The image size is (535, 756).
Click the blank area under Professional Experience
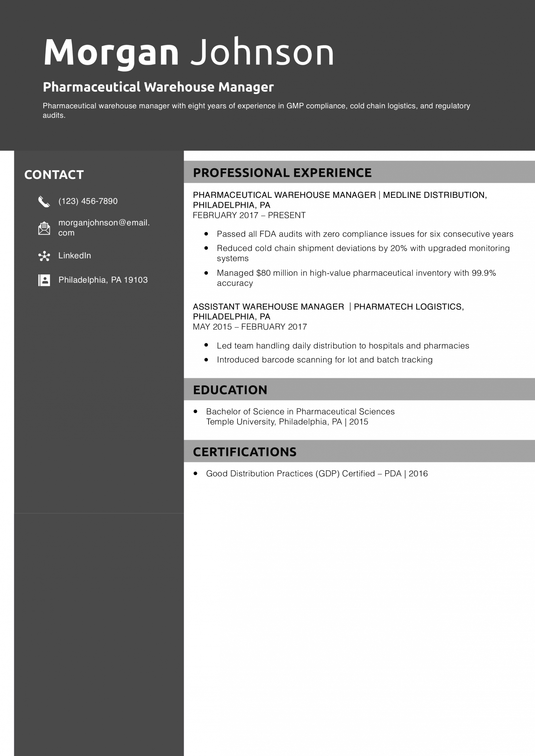point(359,280)
